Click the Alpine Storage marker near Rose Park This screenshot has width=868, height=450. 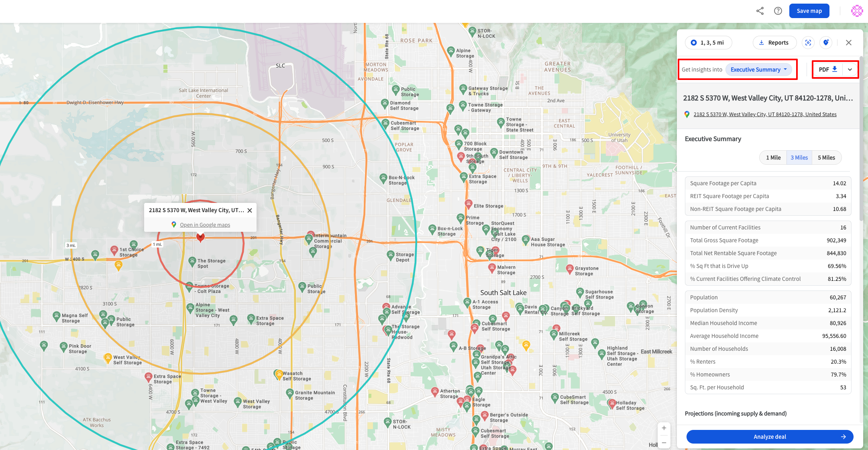point(451,51)
